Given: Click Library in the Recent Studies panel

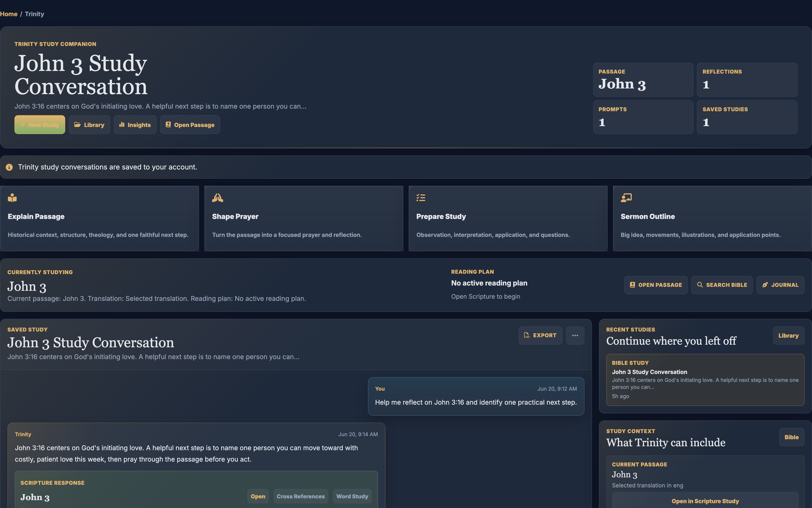Looking at the screenshot, I should pyautogui.click(x=789, y=335).
